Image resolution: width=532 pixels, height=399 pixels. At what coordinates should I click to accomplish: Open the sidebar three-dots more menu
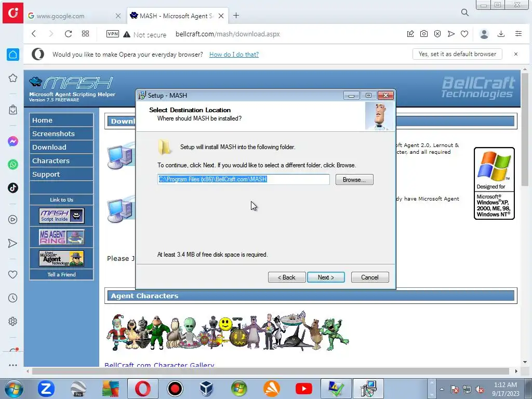point(13,365)
